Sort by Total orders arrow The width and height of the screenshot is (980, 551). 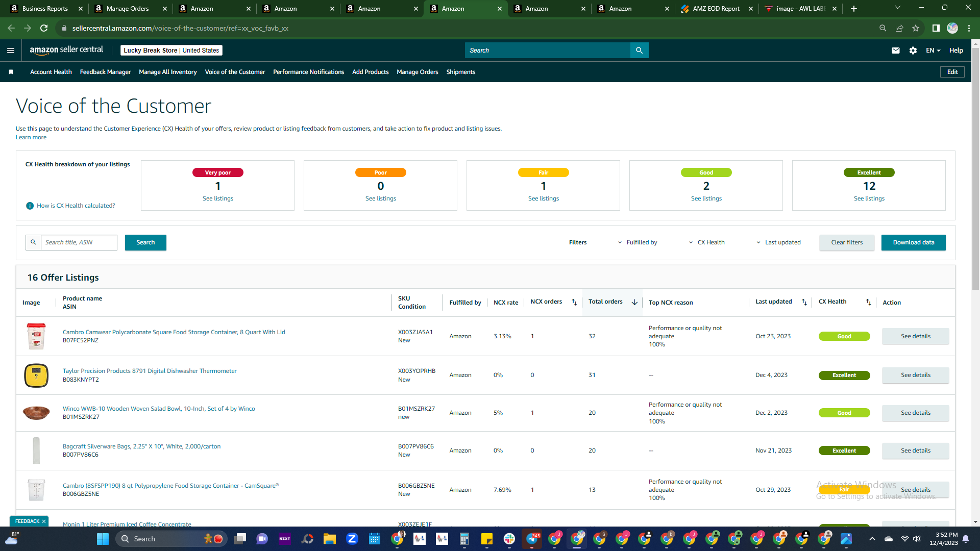click(x=634, y=302)
